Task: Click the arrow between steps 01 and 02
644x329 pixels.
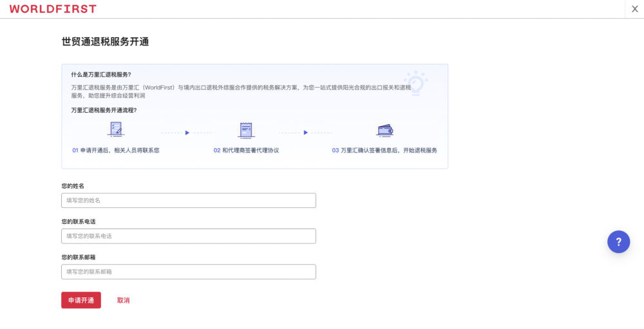Action: 187,133
